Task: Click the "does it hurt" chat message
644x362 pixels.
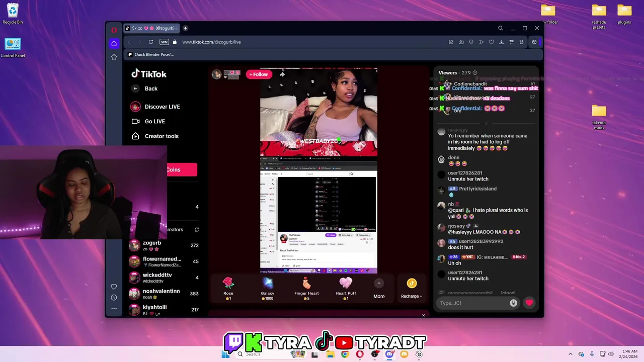Action: tap(461, 247)
